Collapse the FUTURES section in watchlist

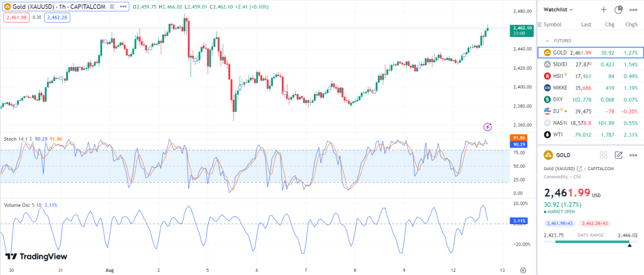547,40
